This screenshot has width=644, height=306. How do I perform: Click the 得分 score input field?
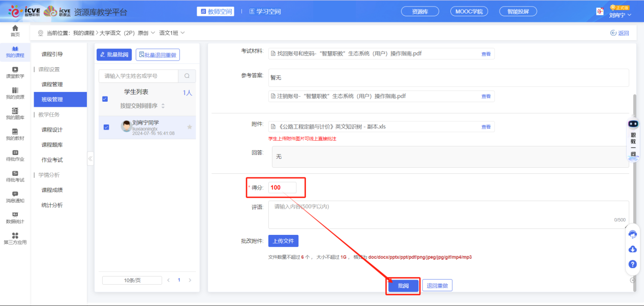click(282, 188)
